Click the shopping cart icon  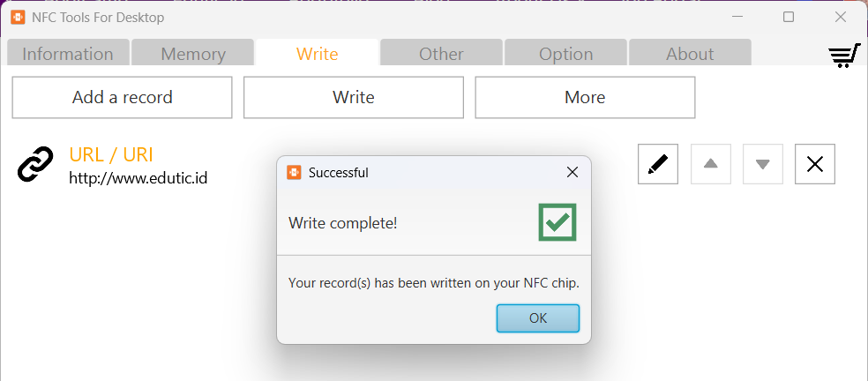(x=843, y=56)
